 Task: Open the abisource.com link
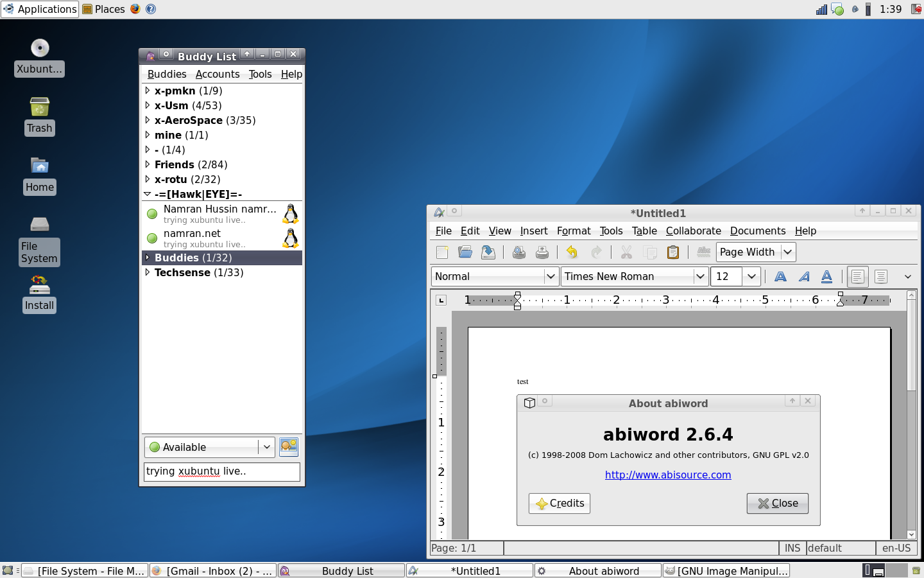[668, 475]
